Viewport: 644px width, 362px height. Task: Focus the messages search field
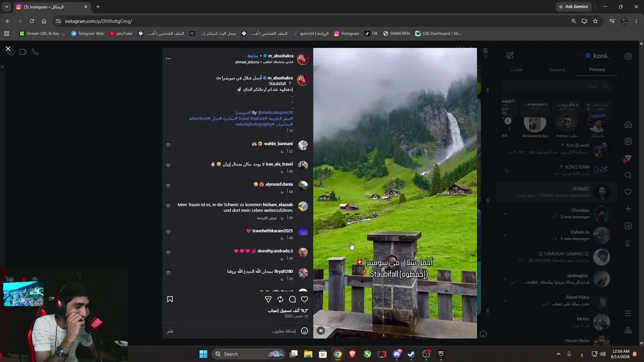[557, 86]
